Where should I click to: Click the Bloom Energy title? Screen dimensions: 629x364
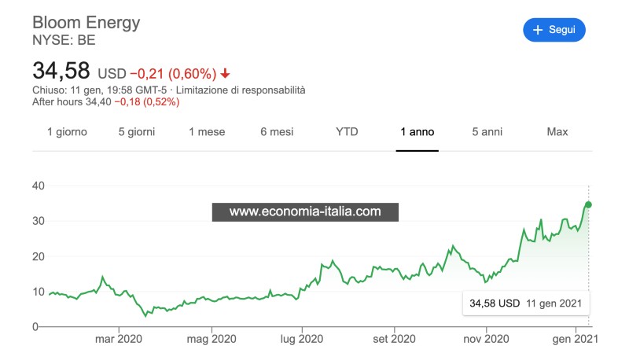point(86,23)
